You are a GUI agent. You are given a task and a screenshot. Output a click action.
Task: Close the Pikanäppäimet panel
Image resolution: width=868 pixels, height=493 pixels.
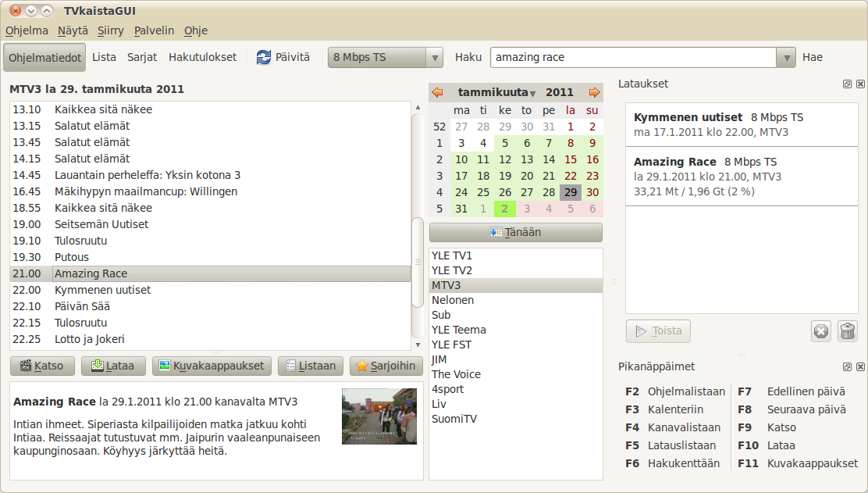click(860, 366)
